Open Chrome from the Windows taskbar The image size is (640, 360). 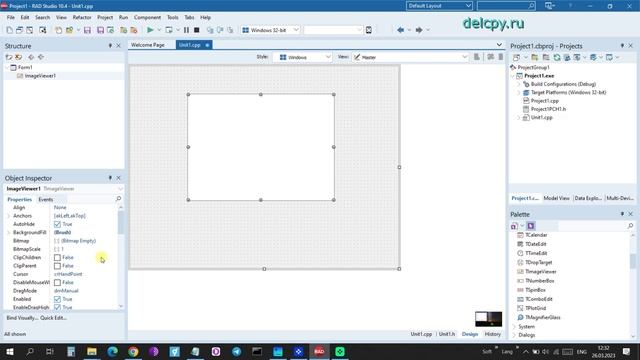pos(133,351)
